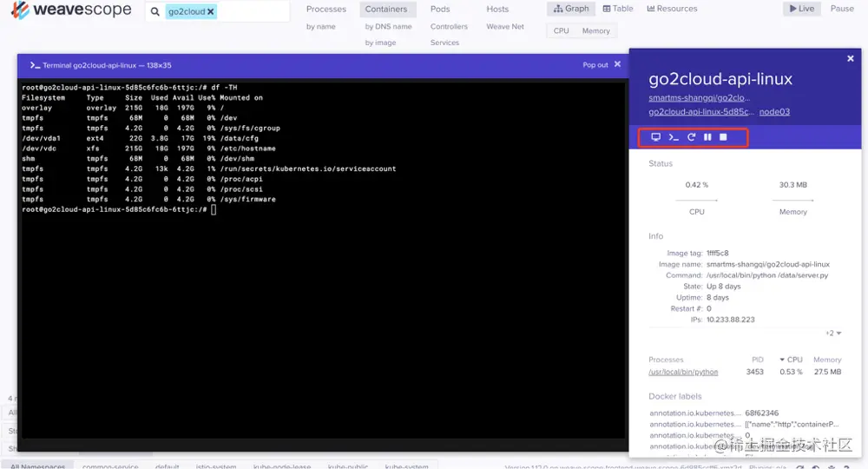Open the Hosts topology
Screen dimensions: 868x469
(x=497, y=10)
